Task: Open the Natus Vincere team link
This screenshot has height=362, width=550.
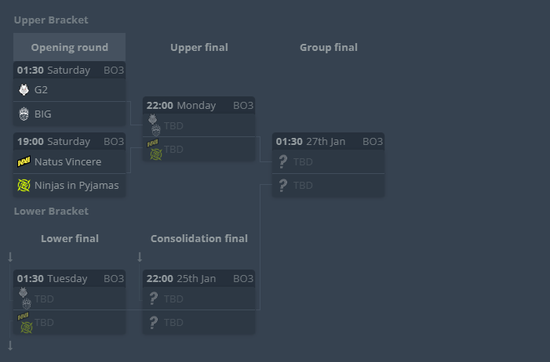Action: (x=69, y=162)
